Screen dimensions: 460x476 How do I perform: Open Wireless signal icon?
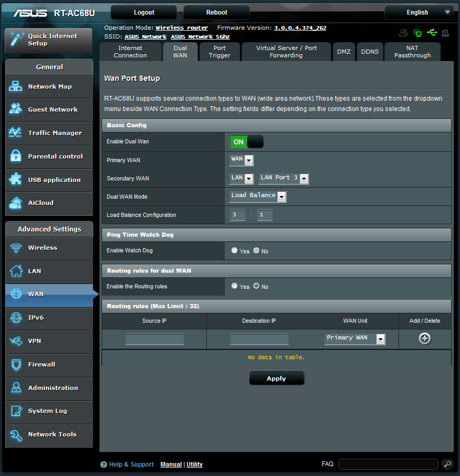[x=16, y=248]
